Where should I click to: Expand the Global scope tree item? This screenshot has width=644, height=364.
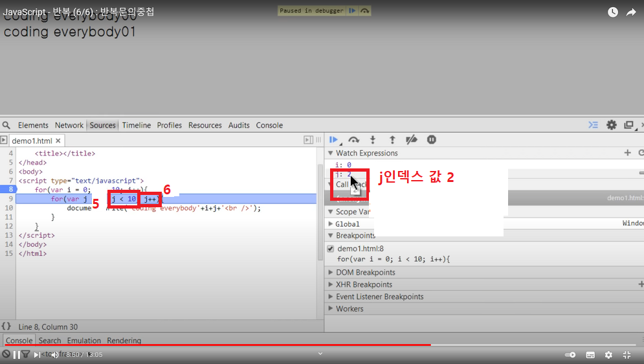[x=331, y=223]
